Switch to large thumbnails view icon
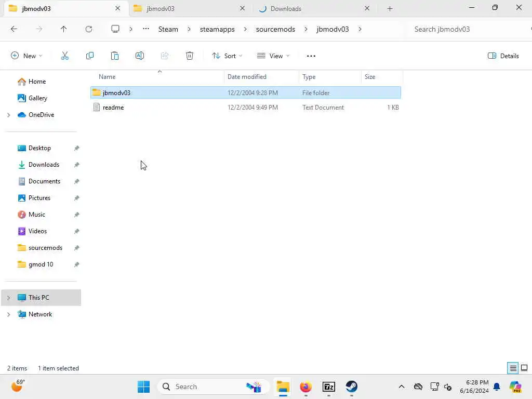 [524, 368]
